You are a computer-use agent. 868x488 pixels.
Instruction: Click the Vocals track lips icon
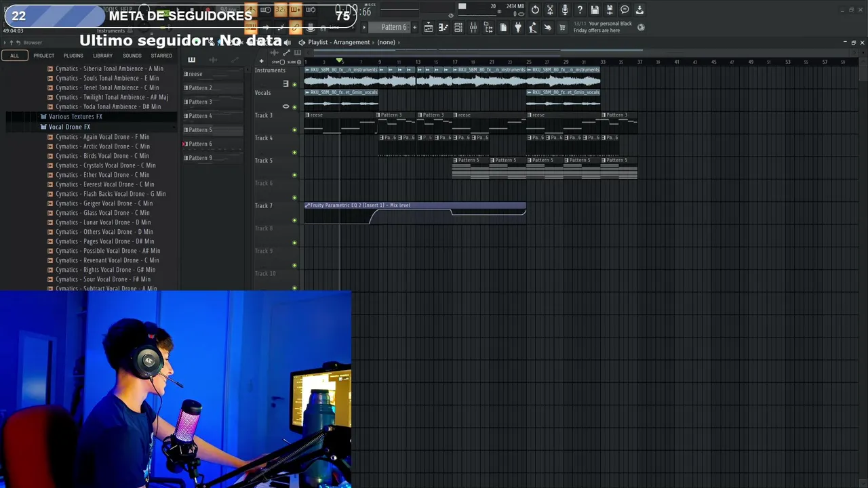coord(285,106)
